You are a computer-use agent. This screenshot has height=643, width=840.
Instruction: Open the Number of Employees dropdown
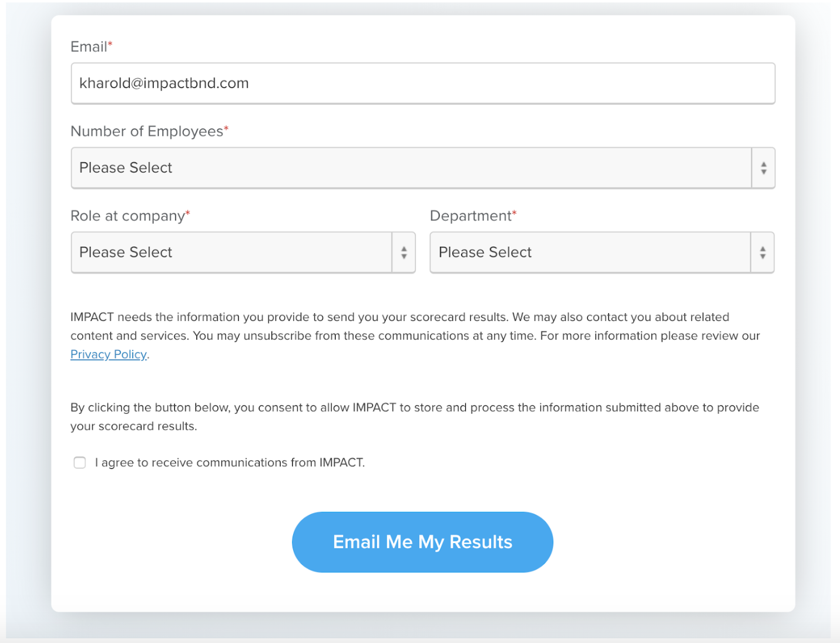pyautogui.click(x=423, y=168)
